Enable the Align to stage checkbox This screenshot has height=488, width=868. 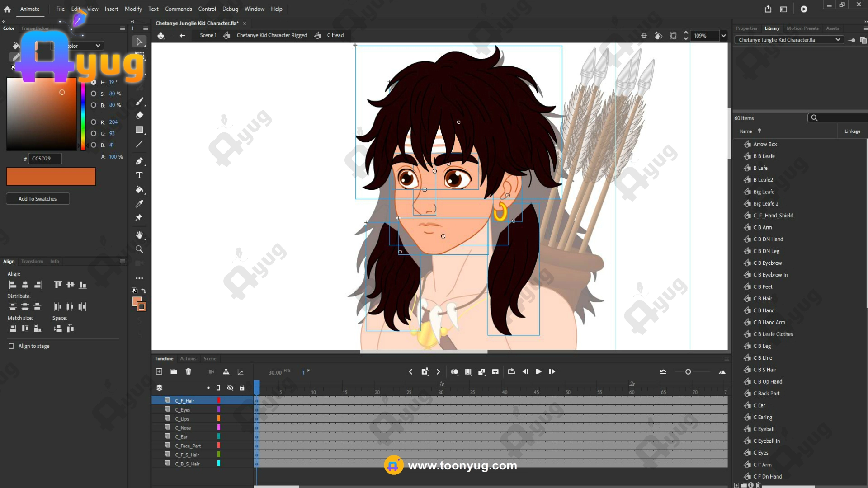click(11, 346)
